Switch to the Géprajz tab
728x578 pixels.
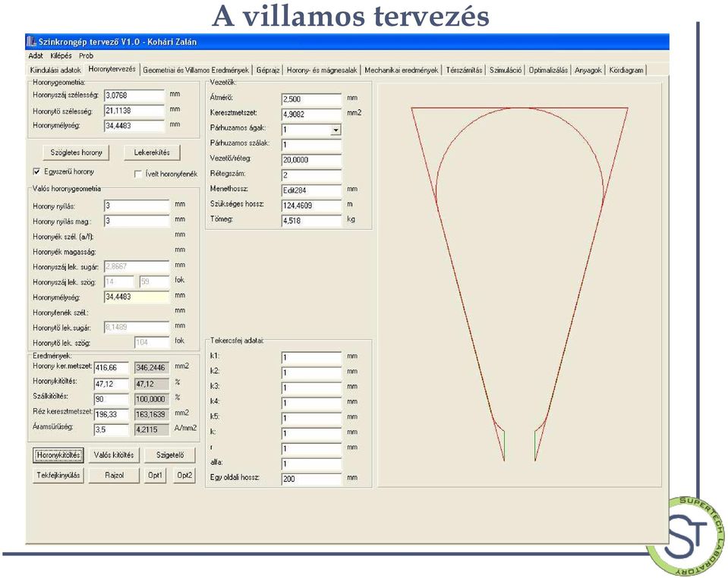268,70
